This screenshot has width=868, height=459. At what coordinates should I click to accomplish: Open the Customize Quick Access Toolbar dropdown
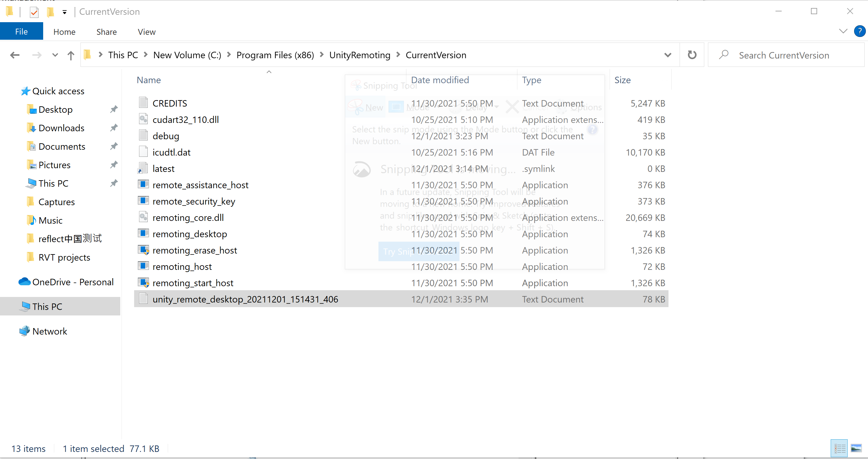coord(64,12)
